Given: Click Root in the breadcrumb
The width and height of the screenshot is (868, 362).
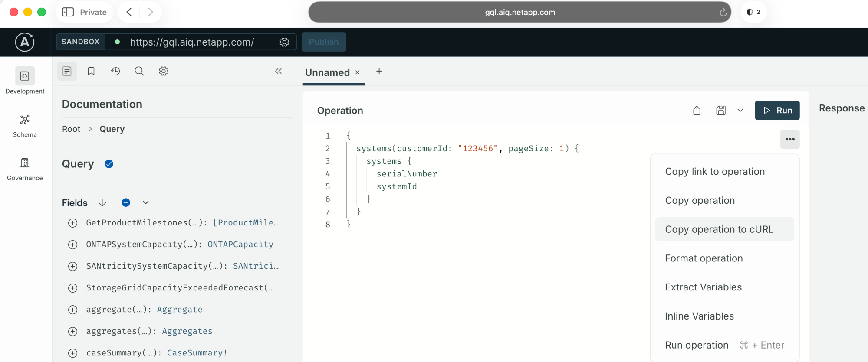Looking at the screenshot, I should [71, 129].
